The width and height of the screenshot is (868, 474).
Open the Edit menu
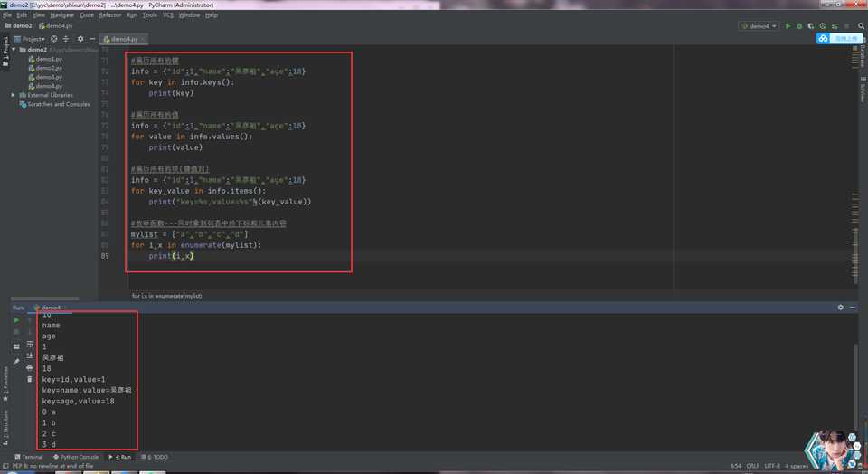click(22, 15)
